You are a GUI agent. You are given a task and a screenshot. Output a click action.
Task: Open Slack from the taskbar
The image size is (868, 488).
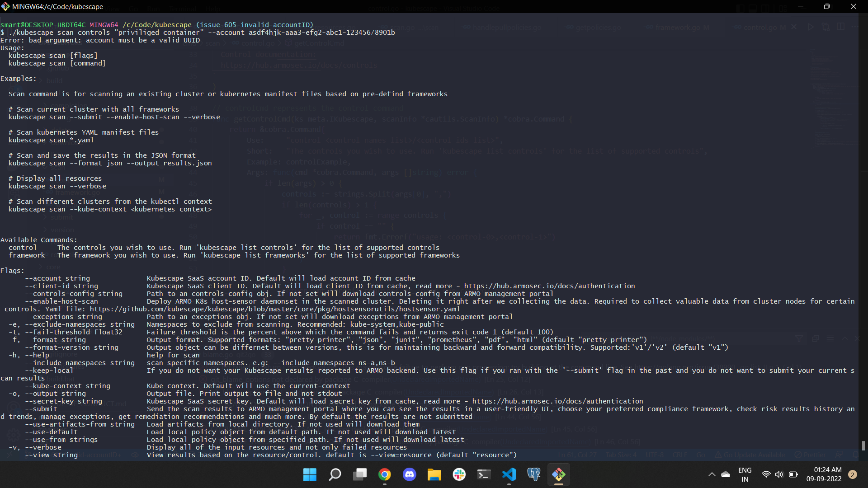(459, 474)
